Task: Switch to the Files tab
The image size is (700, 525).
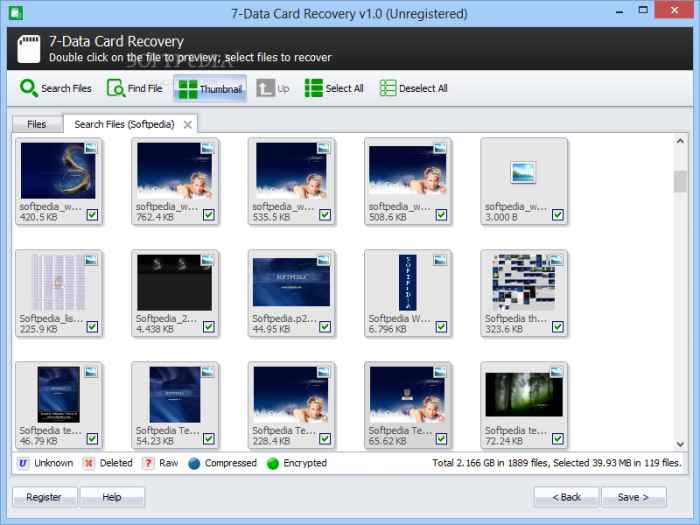Action: tap(37, 125)
